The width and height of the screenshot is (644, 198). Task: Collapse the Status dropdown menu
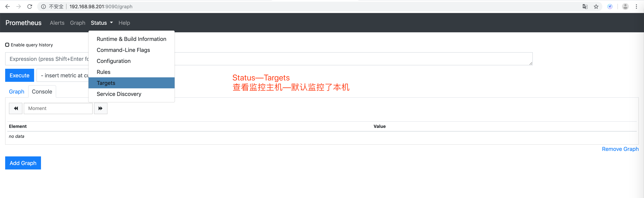click(101, 23)
